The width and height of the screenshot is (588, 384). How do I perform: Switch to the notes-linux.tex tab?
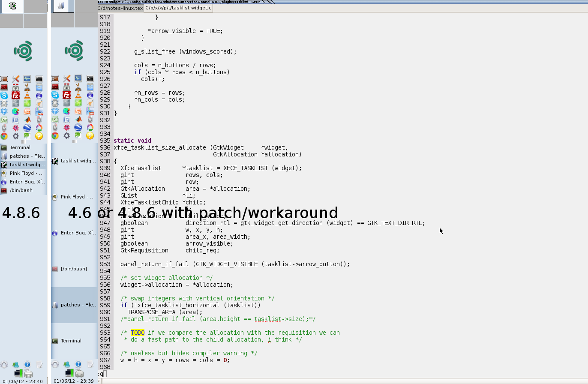pos(120,8)
